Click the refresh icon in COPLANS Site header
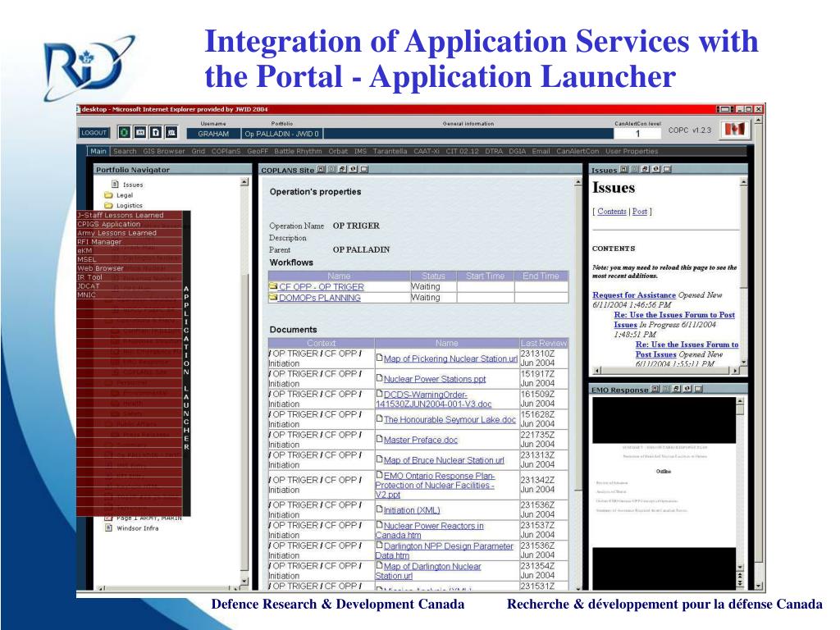840x630 pixels. 353,169
